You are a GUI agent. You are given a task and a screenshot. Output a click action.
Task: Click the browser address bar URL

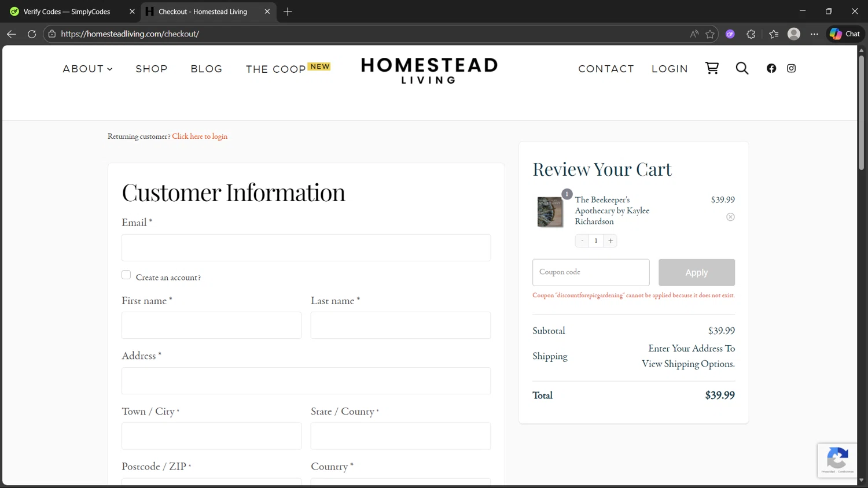[x=130, y=34]
